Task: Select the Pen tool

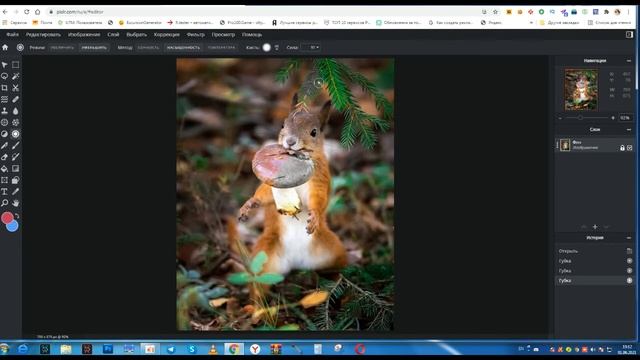Action: 4,145
